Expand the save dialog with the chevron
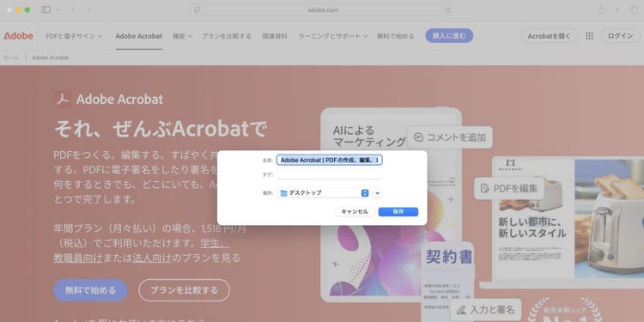Screen dimensions: 644x322 (x=378, y=192)
